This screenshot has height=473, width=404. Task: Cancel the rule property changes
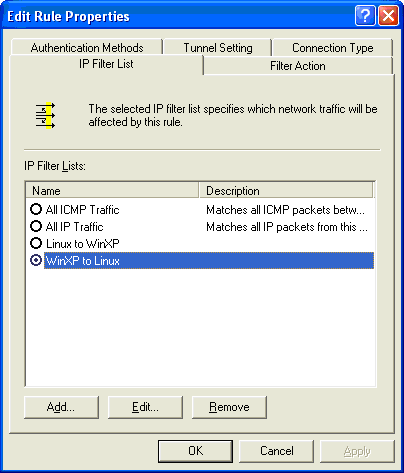click(x=277, y=451)
